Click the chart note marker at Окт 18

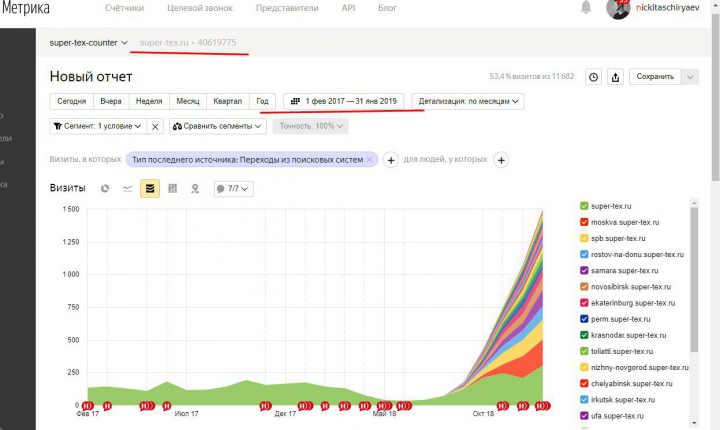coord(503,406)
